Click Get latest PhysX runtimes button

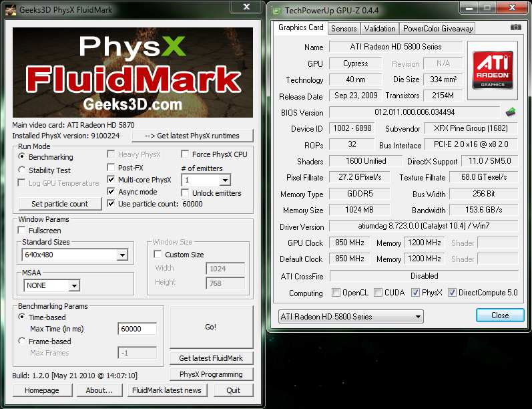192,136
